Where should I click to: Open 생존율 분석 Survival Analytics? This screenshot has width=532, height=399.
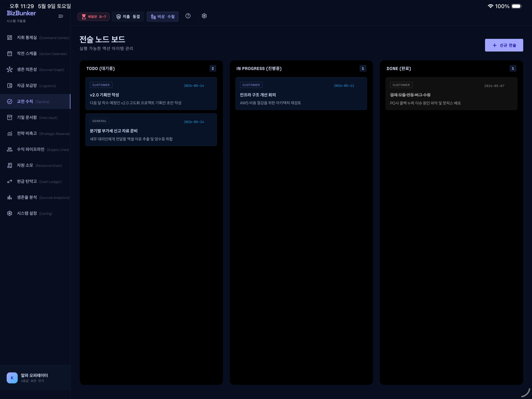(x=35, y=197)
